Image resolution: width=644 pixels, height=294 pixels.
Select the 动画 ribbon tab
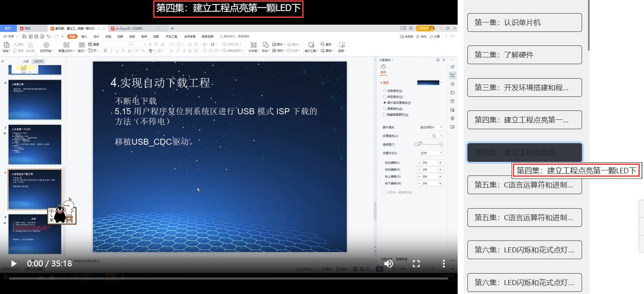120,37
